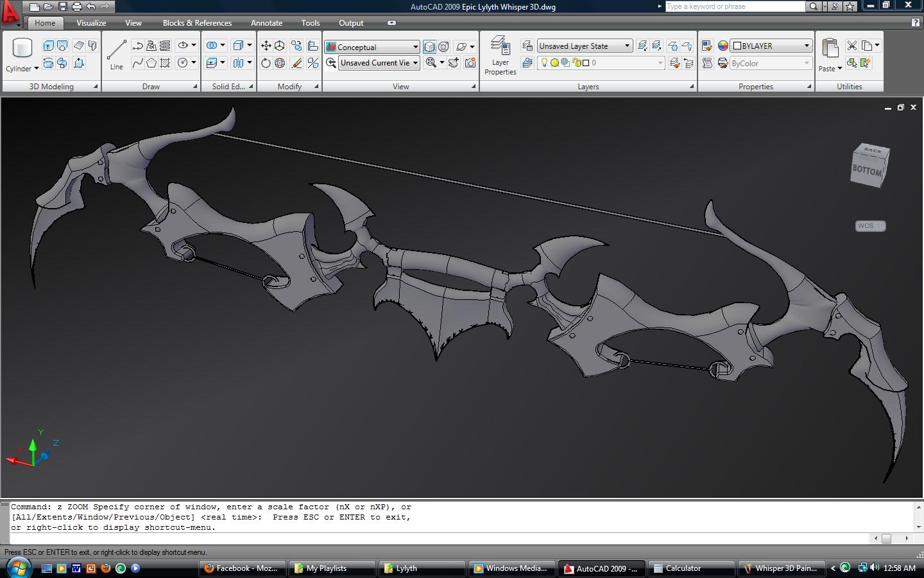
Task: Click layer 0 white color swatch
Action: click(586, 63)
